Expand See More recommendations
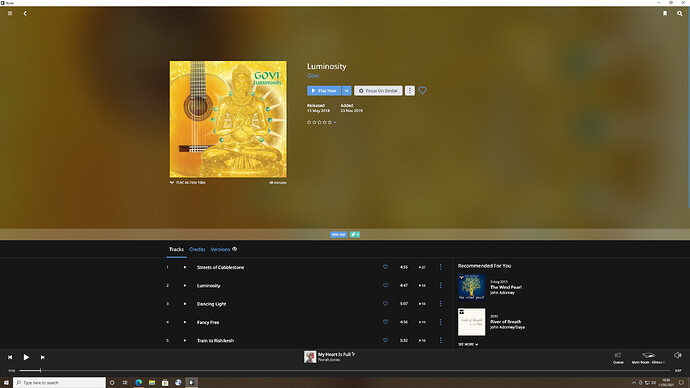 [x=468, y=344]
